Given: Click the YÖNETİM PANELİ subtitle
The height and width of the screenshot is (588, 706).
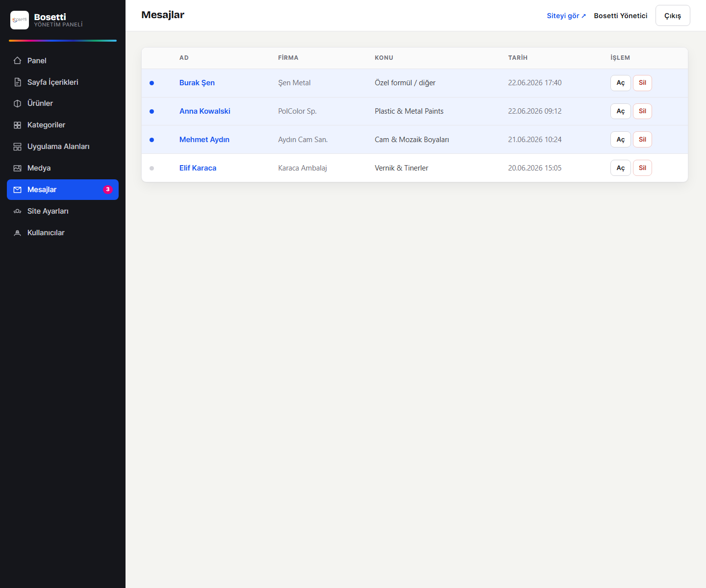Looking at the screenshot, I should tap(58, 24).
